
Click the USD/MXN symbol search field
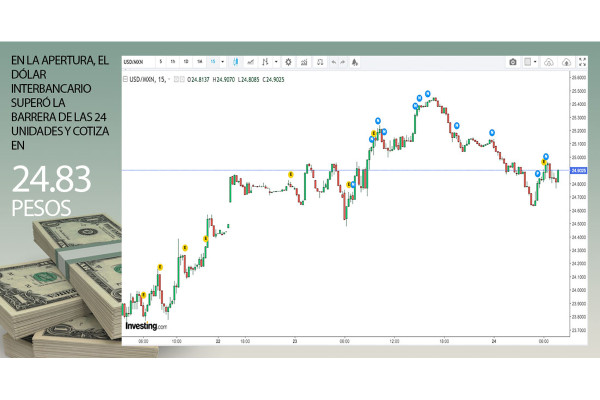[133, 62]
